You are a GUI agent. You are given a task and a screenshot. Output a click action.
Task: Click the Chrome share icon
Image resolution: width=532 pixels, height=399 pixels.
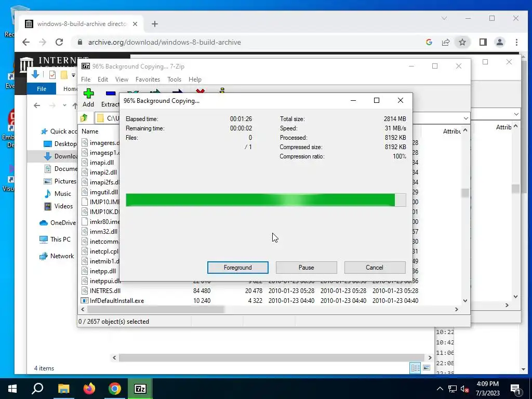445,42
